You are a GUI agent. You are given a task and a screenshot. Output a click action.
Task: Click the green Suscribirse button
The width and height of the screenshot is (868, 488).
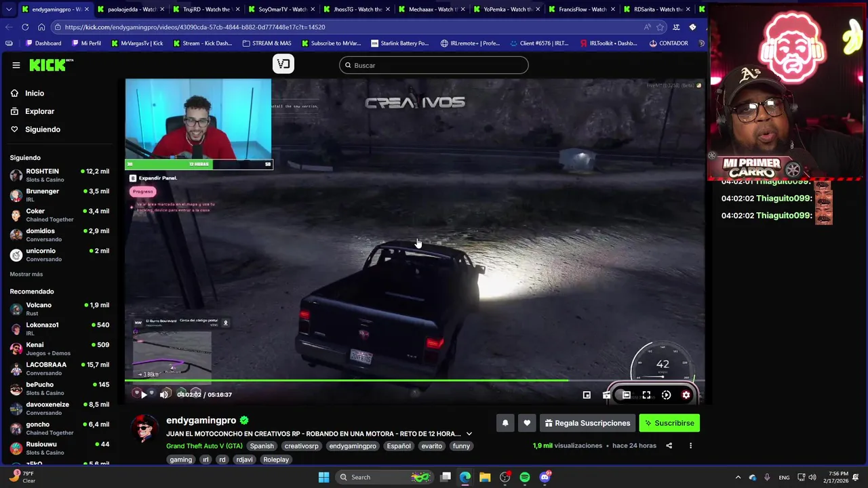click(x=669, y=423)
